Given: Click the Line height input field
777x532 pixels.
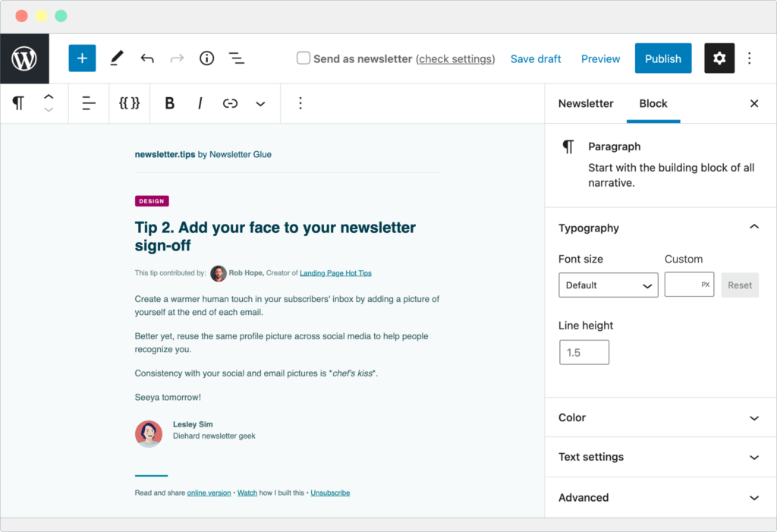Looking at the screenshot, I should 584,351.
